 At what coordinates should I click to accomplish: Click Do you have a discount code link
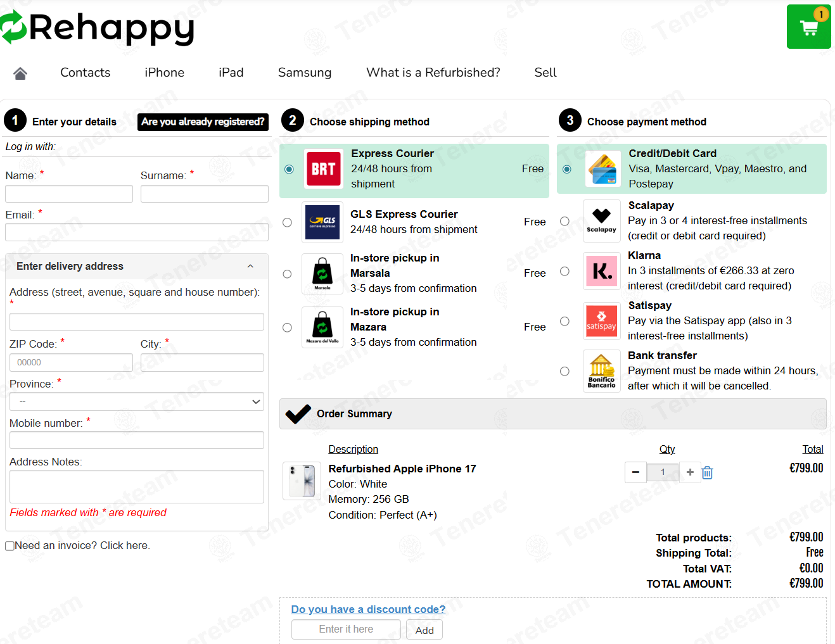click(368, 609)
